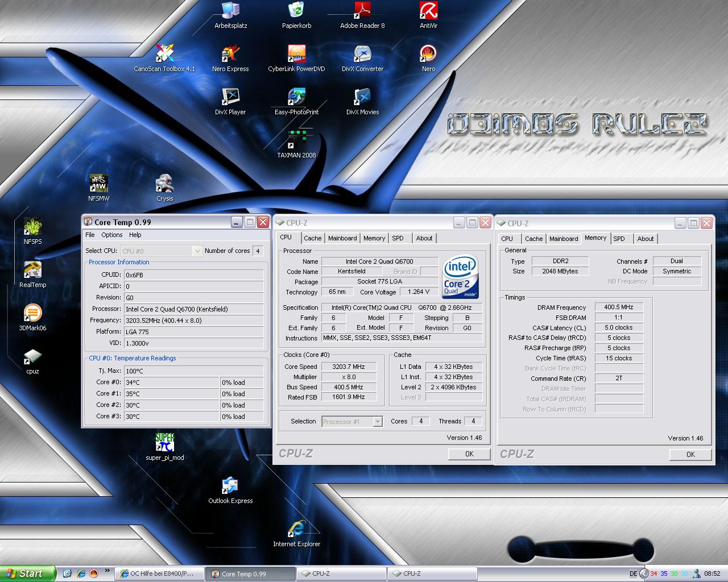Select first CPU-Z taskbar button

(x=341, y=573)
